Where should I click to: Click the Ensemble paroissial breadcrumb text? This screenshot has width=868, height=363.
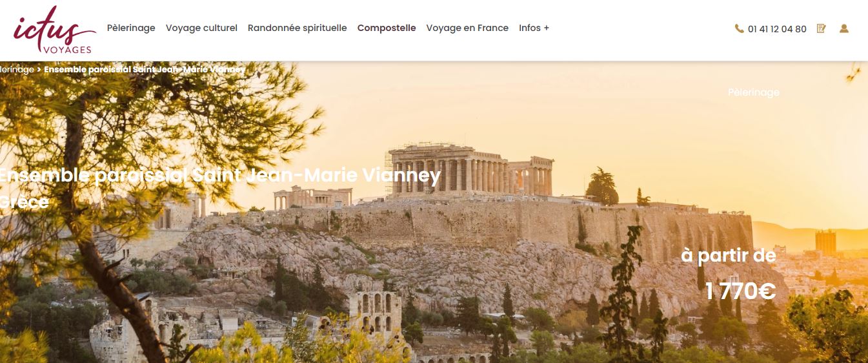(x=145, y=69)
